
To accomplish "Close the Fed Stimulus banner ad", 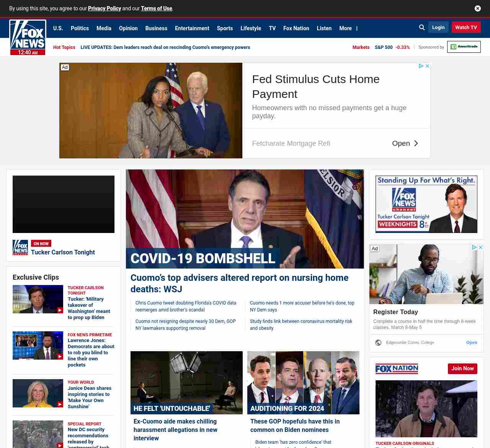I will [x=428, y=66].
